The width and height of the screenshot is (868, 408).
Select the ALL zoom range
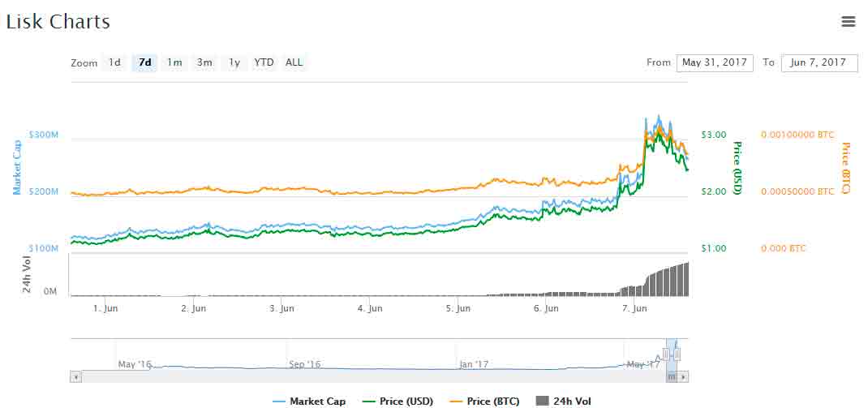[x=294, y=62]
